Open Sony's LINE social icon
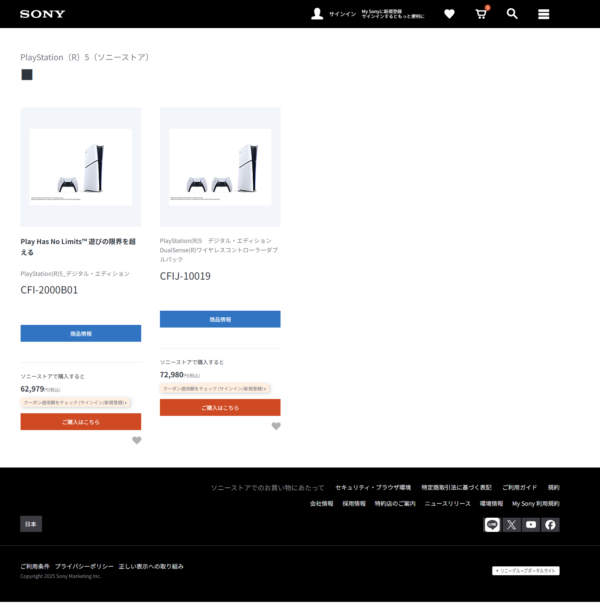Screen dimensions: 600x612 tap(492, 524)
